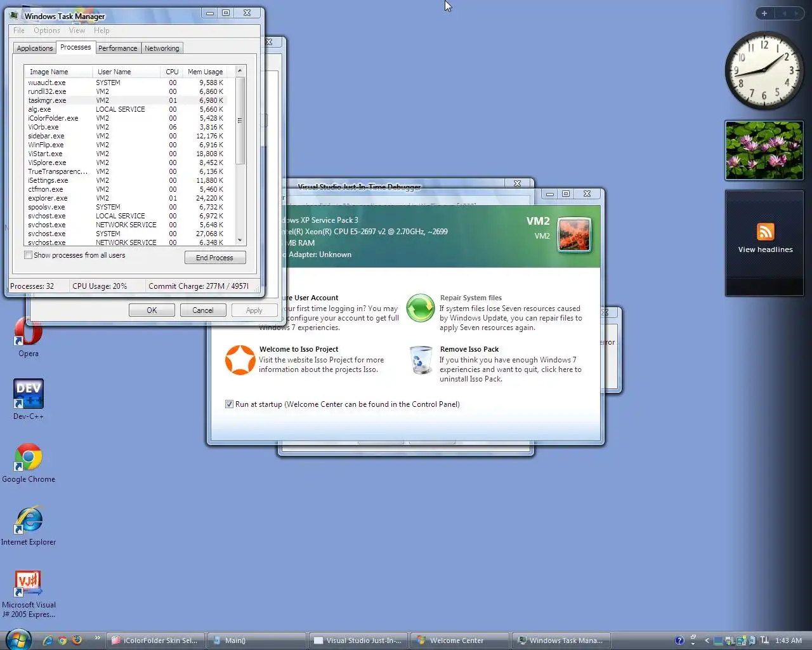Viewport: 812px width, 650px height.
Task: Show hidden tray icons arrow
Action: click(707, 640)
